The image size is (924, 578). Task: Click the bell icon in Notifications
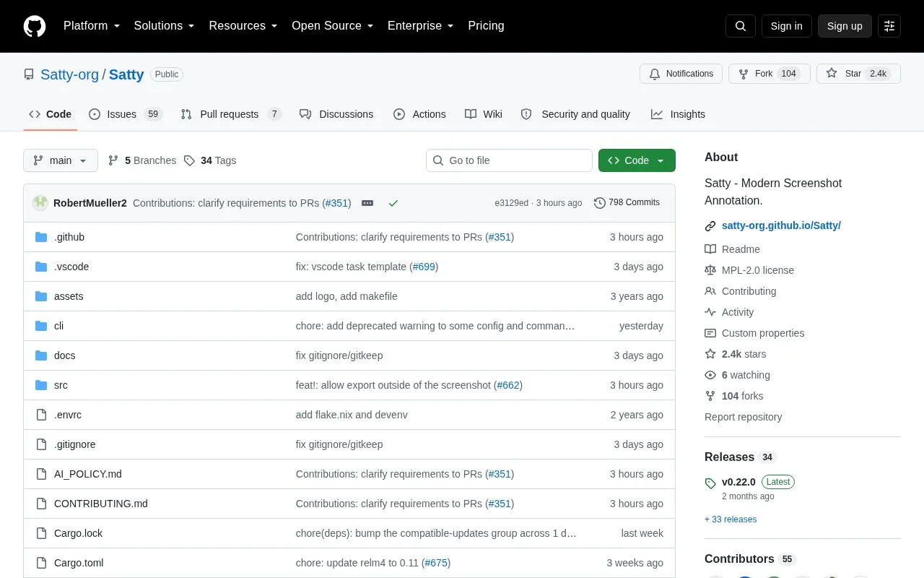[x=655, y=74]
